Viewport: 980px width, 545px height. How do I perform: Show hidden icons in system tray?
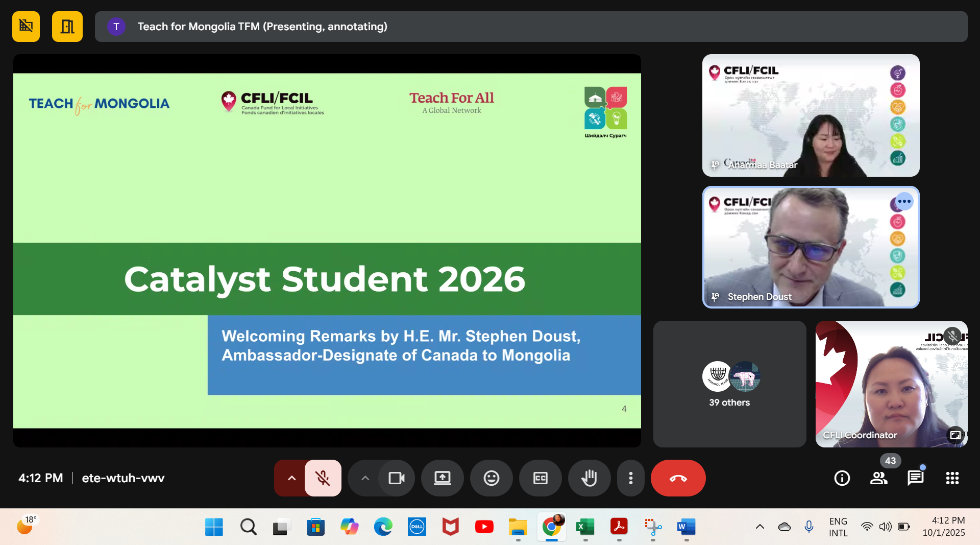tap(759, 527)
